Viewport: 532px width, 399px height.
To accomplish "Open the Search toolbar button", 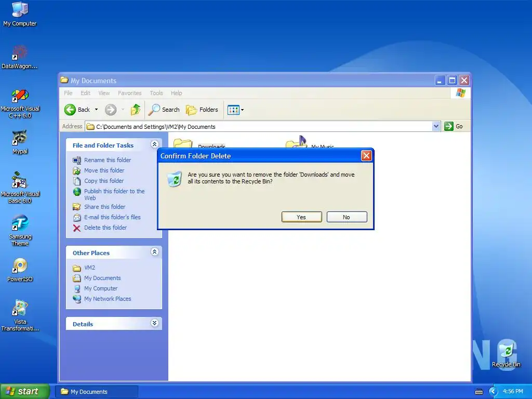I will (165, 110).
